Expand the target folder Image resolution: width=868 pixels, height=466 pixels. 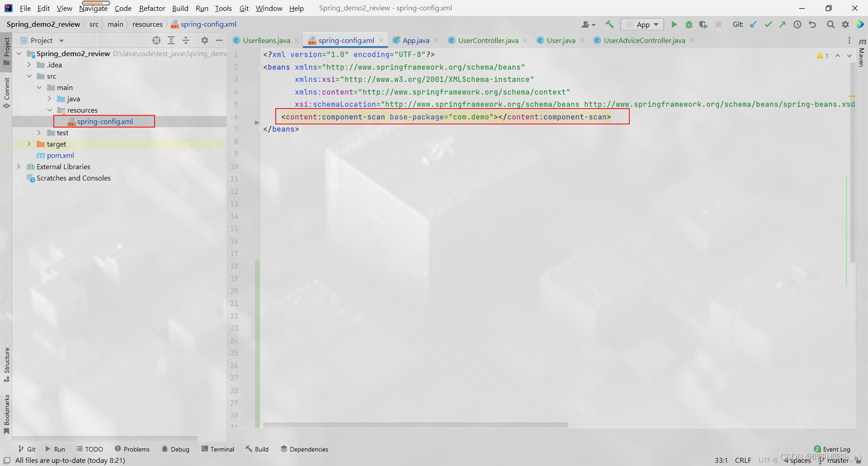[29, 144]
